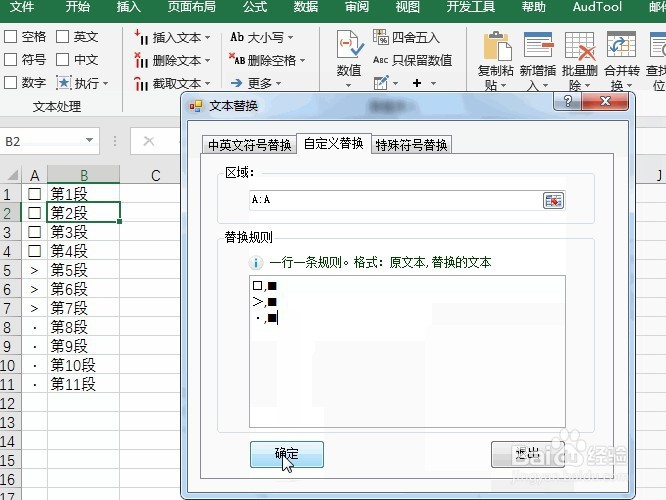Toggle the 英文 checkbox
This screenshot has height=500, width=666.
pos(62,37)
